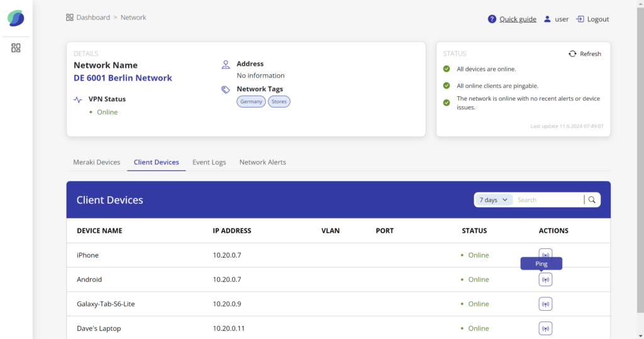
Task: Click the Quick guide question mark icon
Action: tap(492, 19)
